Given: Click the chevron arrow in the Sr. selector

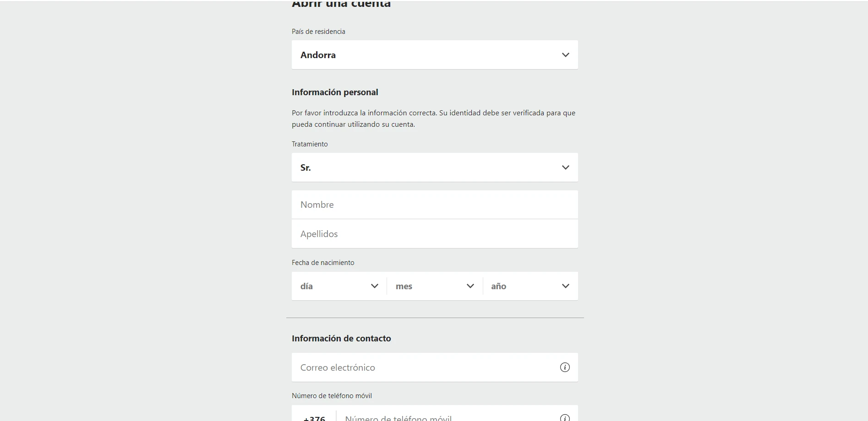Looking at the screenshot, I should coord(565,167).
